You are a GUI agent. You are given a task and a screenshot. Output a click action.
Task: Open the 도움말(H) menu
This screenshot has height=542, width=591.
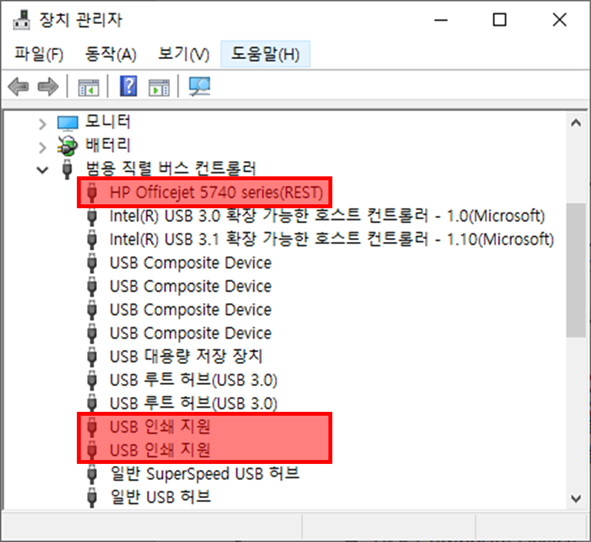pyautogui.click(x=265, y=54)
